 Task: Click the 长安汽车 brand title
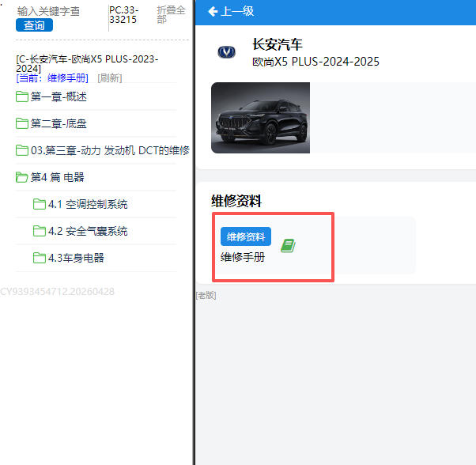point(278,44)
